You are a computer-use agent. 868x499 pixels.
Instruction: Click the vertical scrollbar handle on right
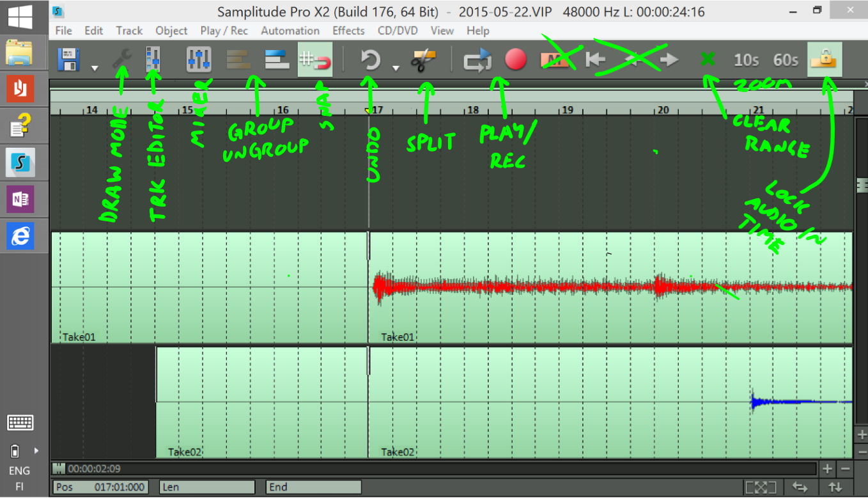[861, 185]
